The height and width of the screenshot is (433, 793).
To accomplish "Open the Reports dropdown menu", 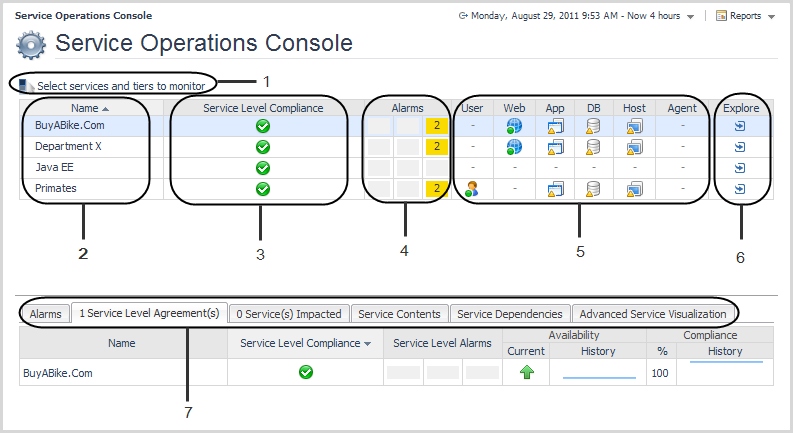I will tap(745, 16).
